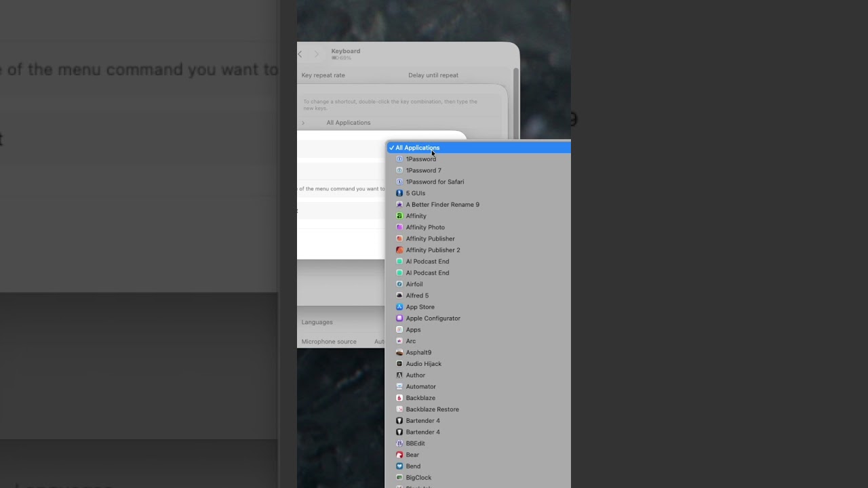
Task: Select the Author app icon
Action: [x=399, y=375]
